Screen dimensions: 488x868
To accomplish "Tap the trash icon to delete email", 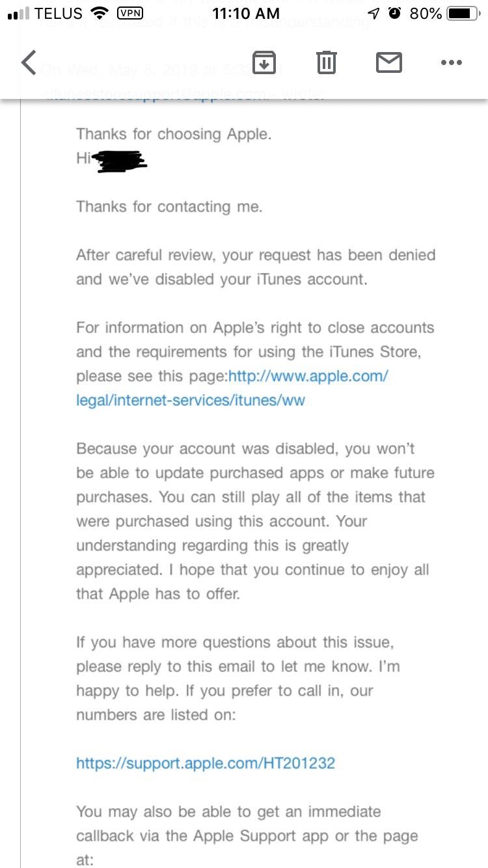I will pos(326,63).
